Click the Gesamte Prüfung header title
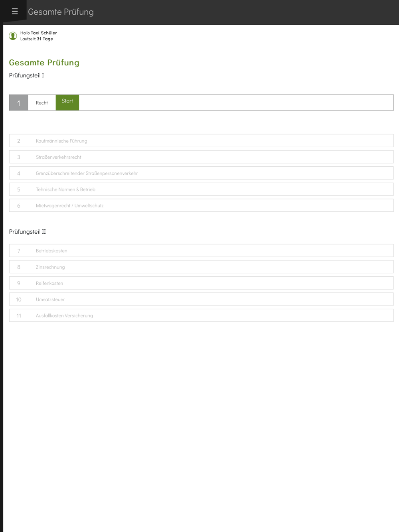 (61, 12)
